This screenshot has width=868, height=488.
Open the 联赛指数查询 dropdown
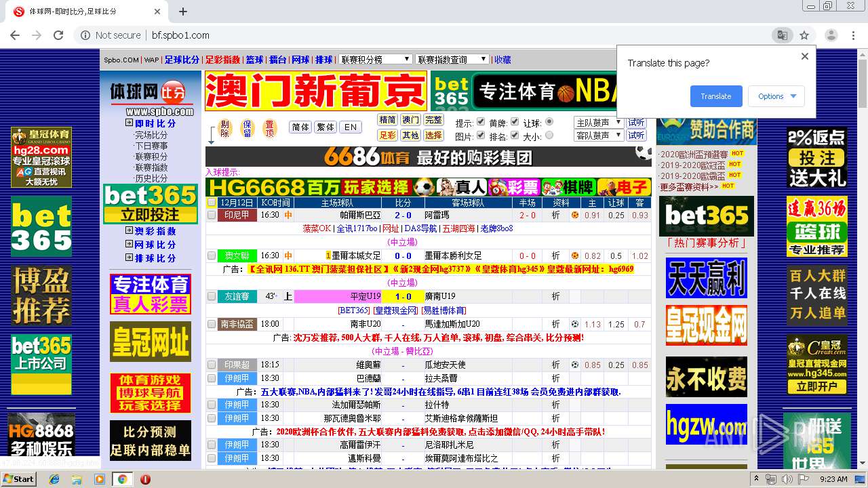point(452,60)
